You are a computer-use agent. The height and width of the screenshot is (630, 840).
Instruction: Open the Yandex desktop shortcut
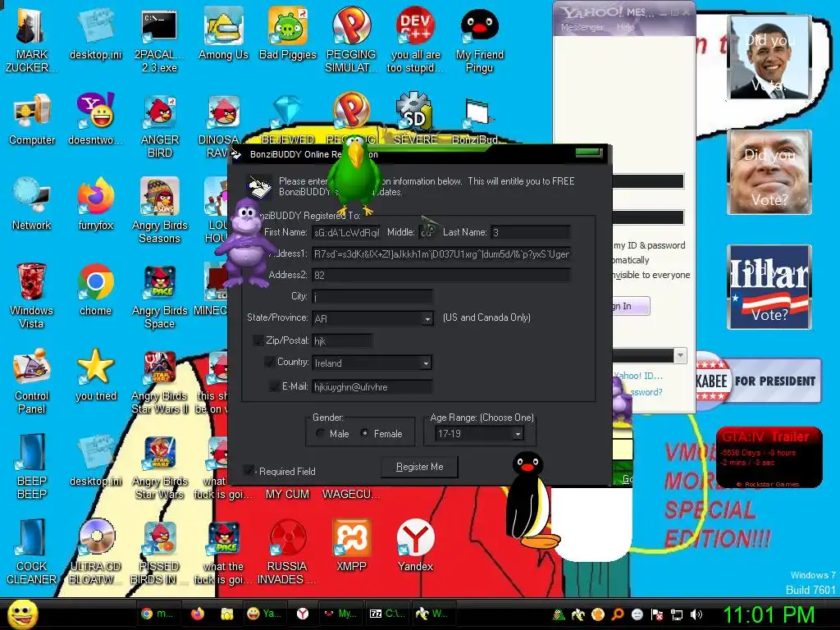[x=415, y=546]
